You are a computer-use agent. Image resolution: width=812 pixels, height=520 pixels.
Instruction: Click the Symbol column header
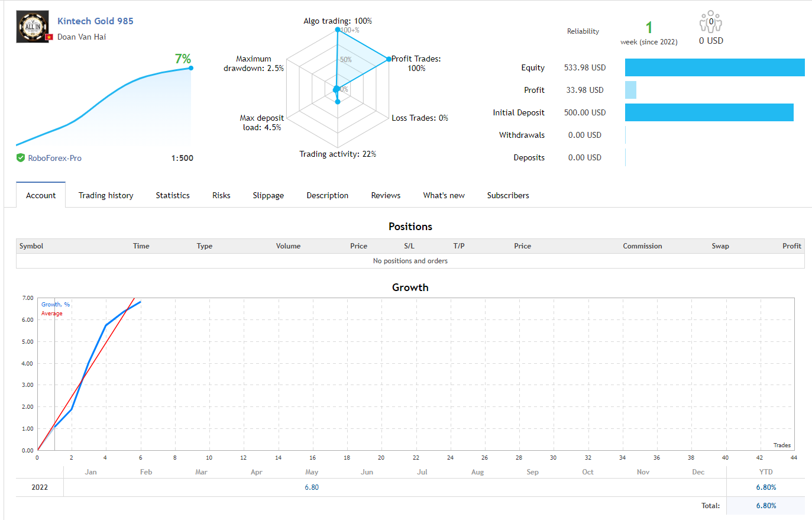(x=31, y=246)
